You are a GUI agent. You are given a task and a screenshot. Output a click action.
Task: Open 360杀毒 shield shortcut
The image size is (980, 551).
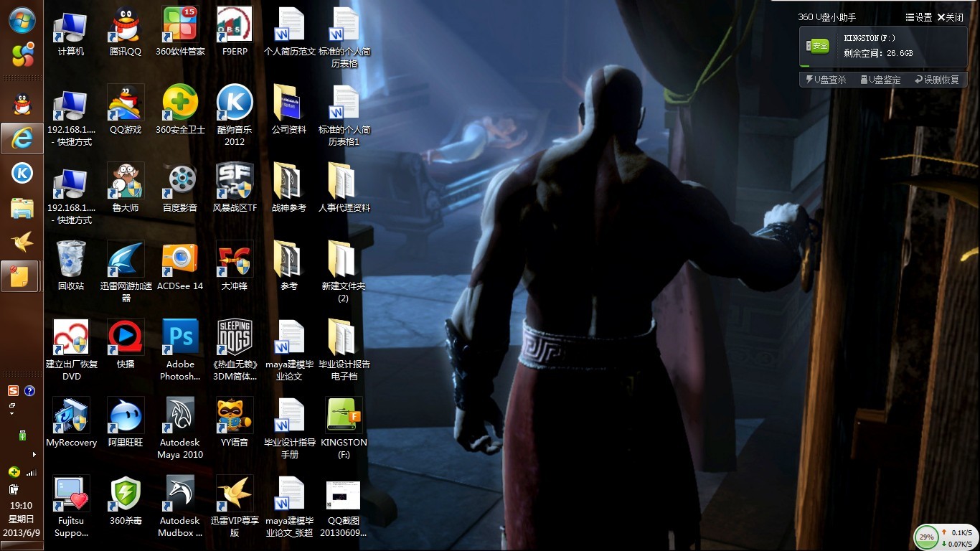click(126, 501)
